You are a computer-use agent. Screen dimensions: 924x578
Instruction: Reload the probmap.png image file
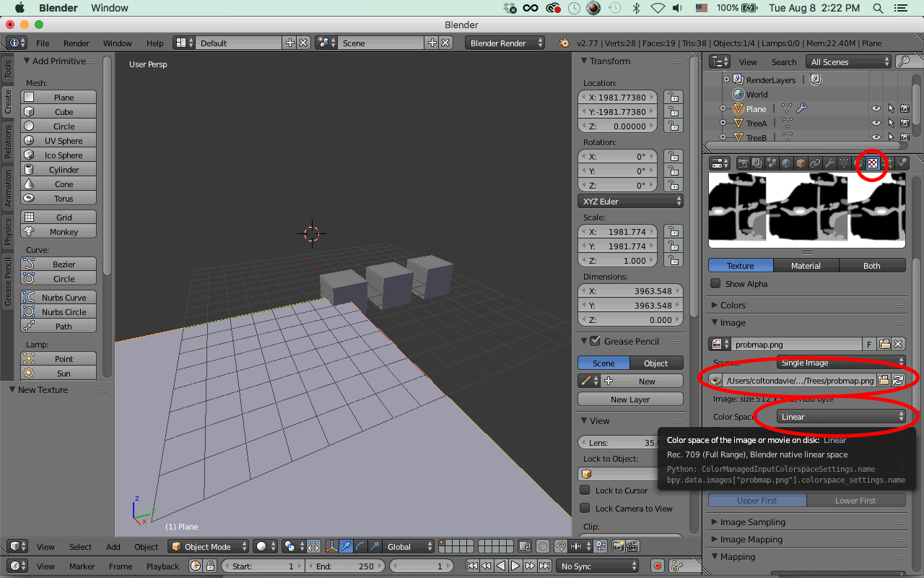click(x=898, y=380)
